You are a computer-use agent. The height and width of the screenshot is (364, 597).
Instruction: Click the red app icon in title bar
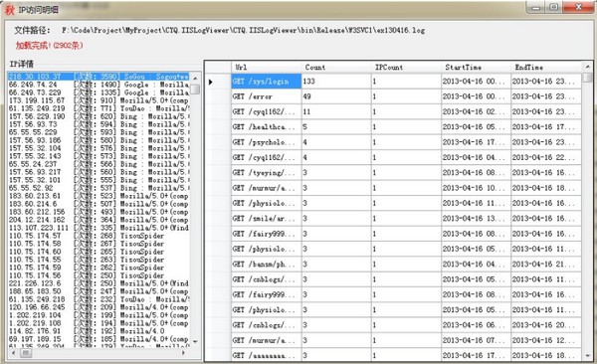click(10, 10)
